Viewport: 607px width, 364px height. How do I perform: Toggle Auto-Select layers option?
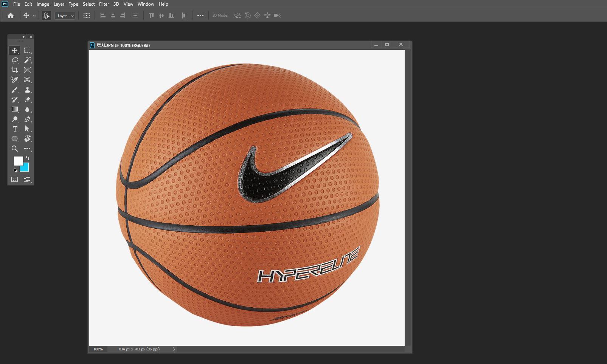click(x=47, y=15)
